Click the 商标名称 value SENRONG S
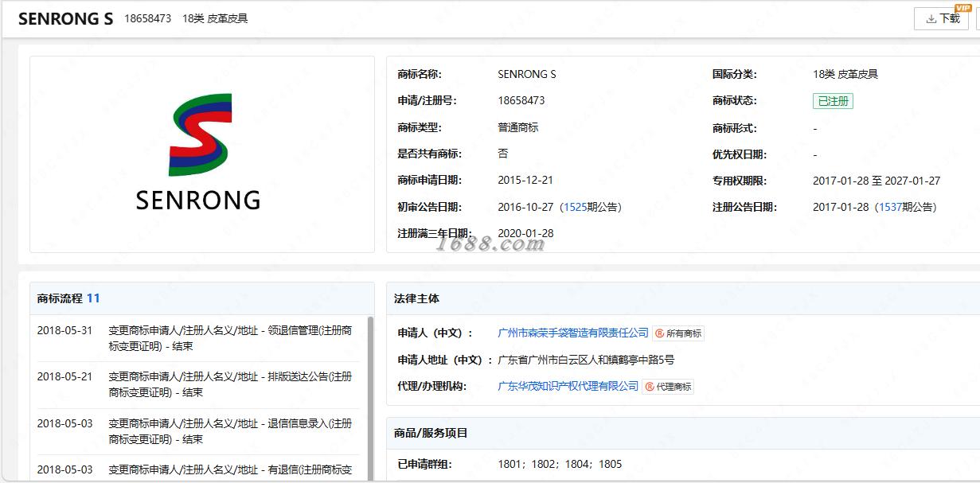 [x=527, y=74]
